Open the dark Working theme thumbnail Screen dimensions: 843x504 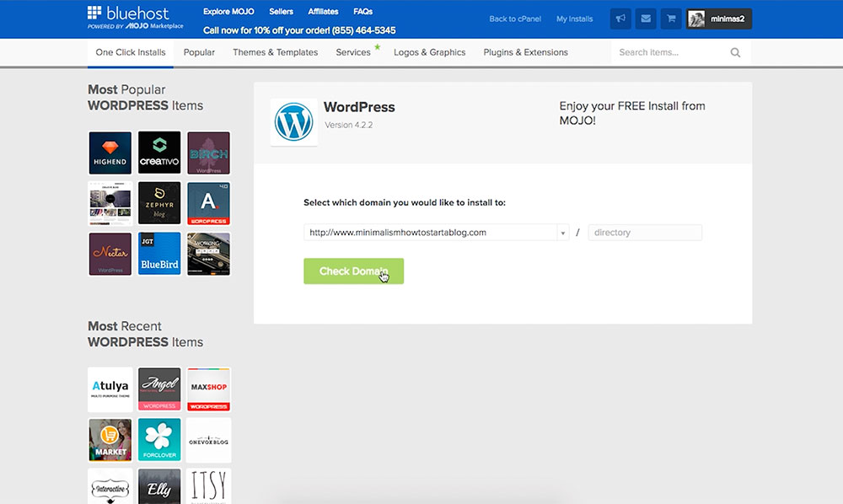208,255
